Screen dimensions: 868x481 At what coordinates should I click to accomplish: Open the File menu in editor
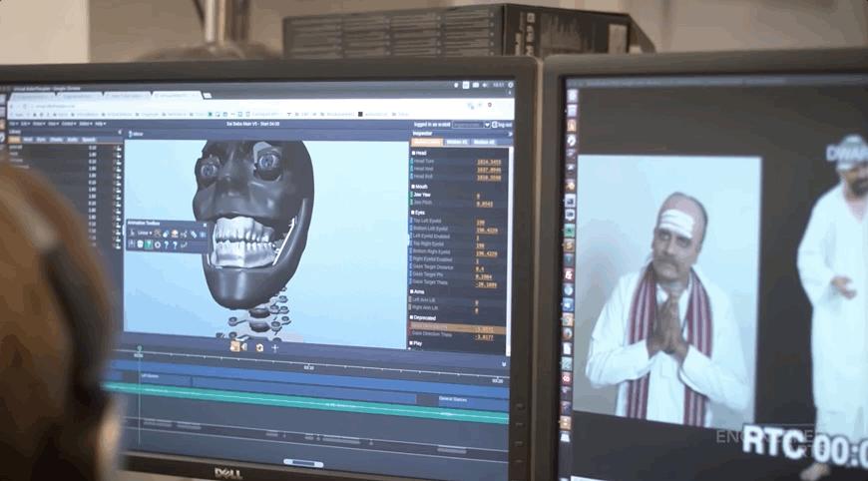pos(13,124)
